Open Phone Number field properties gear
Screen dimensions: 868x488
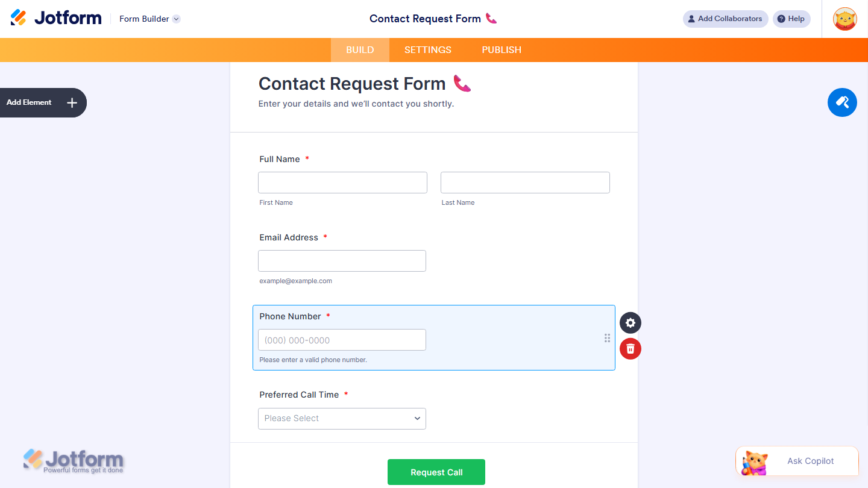click(x=630, y=322)
